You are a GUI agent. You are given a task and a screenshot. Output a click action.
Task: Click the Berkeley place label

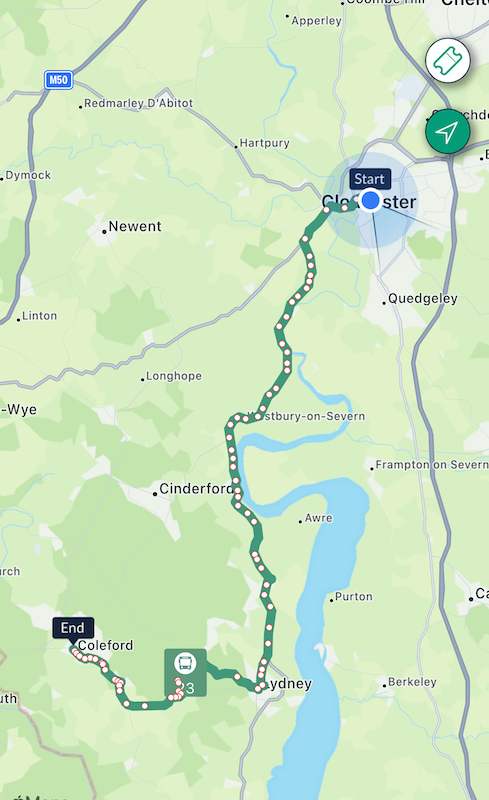pyautogui.click(x=412, y=682)
